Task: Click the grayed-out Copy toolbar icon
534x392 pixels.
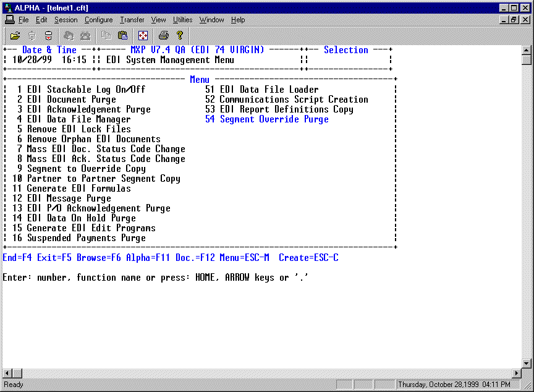Action: pos(106,35)
